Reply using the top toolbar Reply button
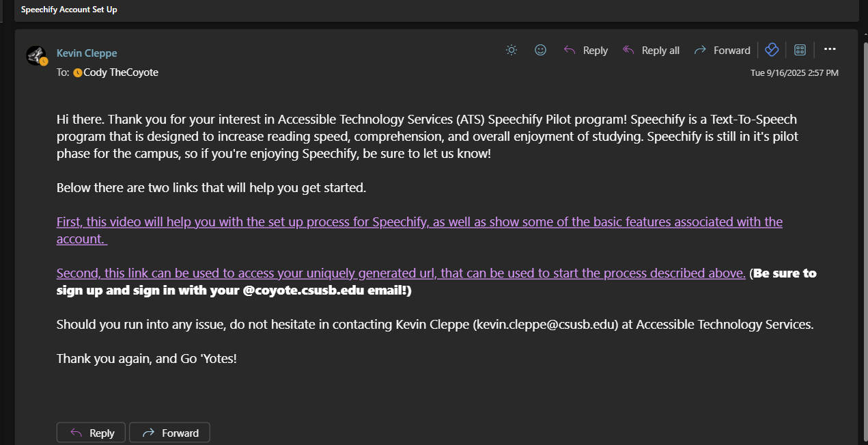 coord(586,50)
